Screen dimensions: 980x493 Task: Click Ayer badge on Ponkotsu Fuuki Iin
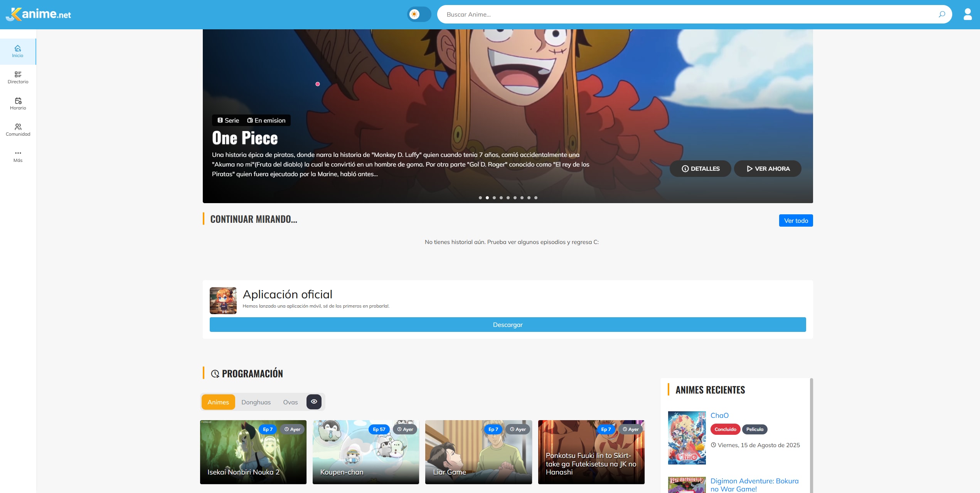[630, 429]
